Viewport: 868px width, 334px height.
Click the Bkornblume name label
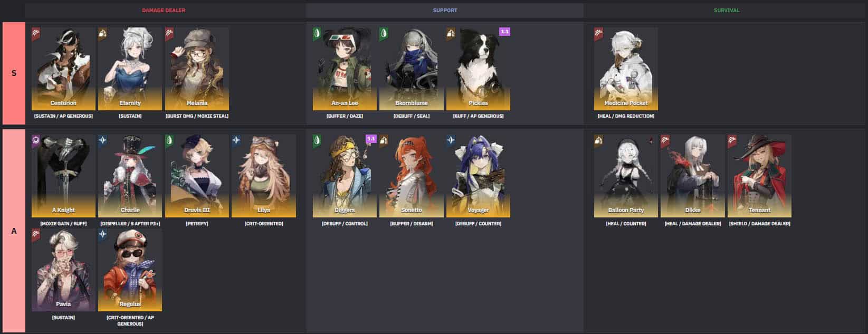412,103
